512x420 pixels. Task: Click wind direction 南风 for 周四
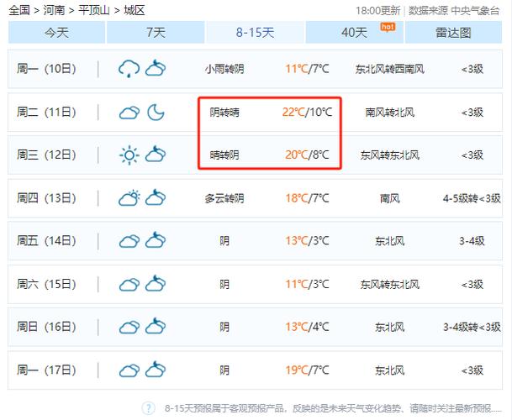pos(390,198)
